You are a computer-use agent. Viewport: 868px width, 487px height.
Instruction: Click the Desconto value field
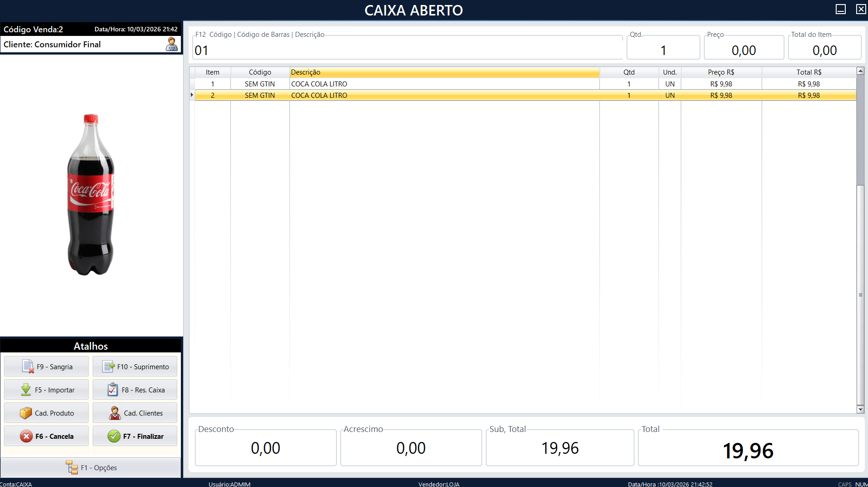[265, 447]
